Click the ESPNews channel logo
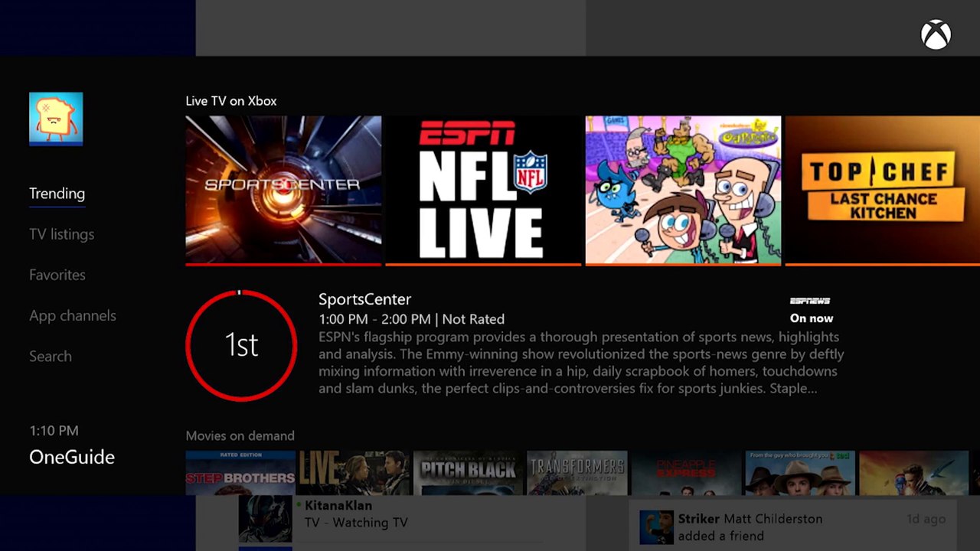 (x=810, y=301)
